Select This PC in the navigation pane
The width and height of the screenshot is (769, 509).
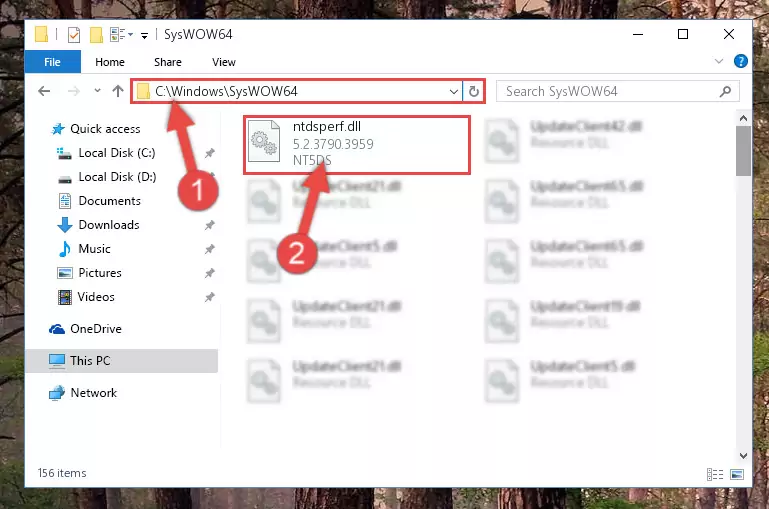click(x=122, y=360)
